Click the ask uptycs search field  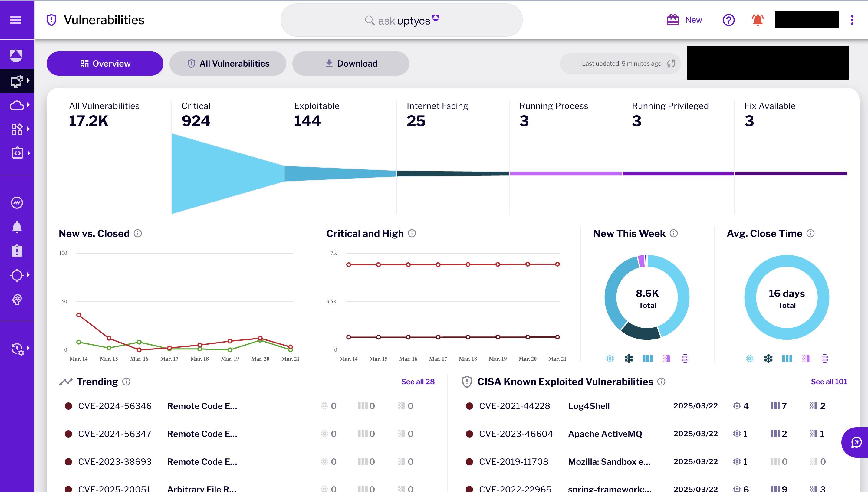click(401, 20)
